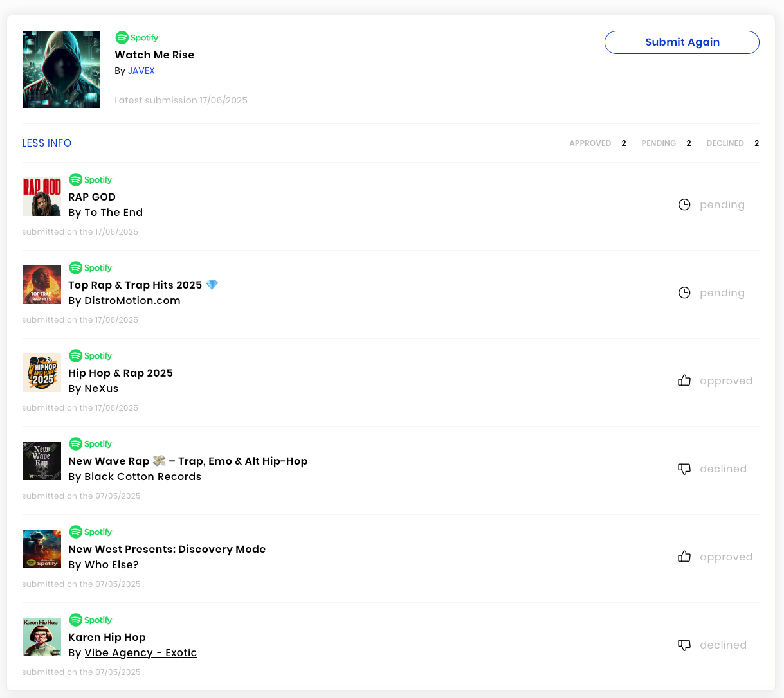Open the DistroMotion.com curator link

click(132, 301)
